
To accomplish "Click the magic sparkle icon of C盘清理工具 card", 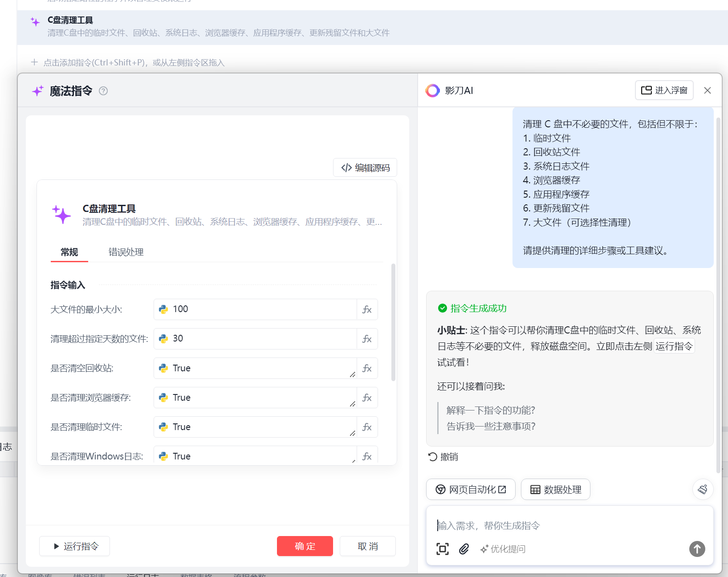I will pyautogui.click(x=61, y=214).
